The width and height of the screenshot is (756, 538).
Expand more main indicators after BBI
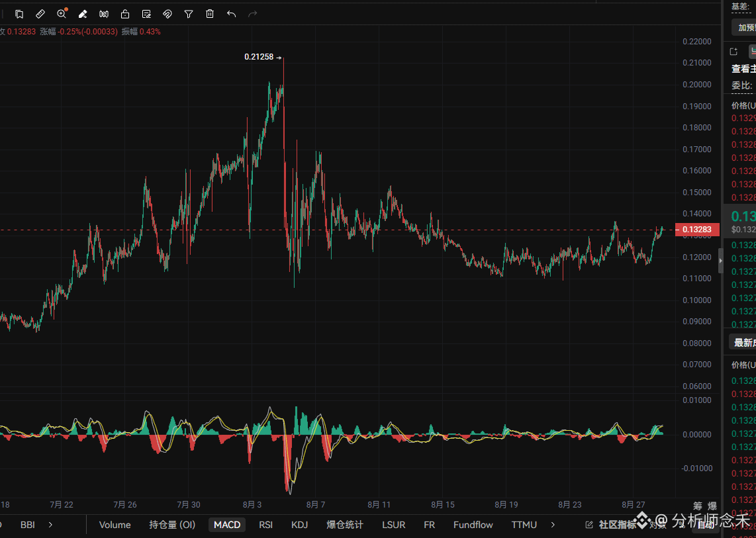coord(50,525)
